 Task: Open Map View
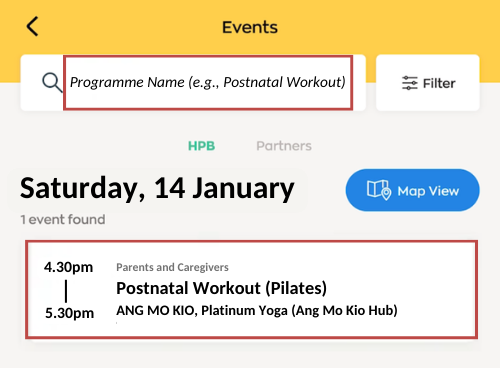[x=413, y=190]
